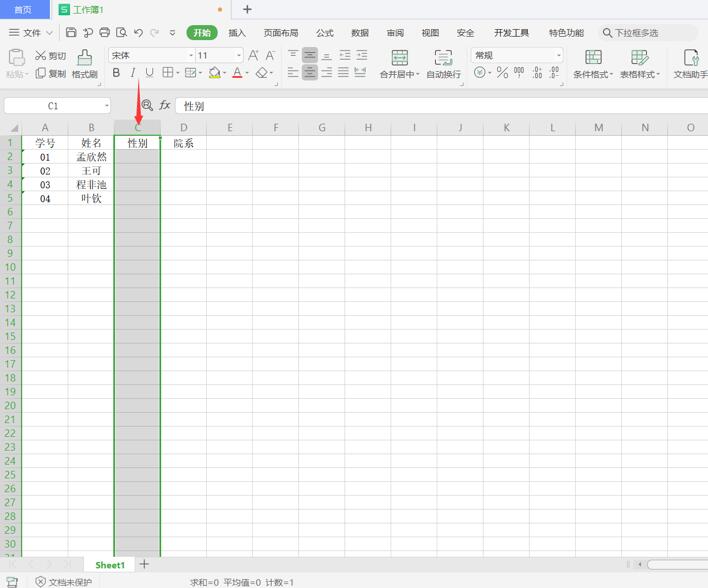Toggle bottom vertical alignment
This screenshot has height=588, width=708.
click(x=327, y=55)
